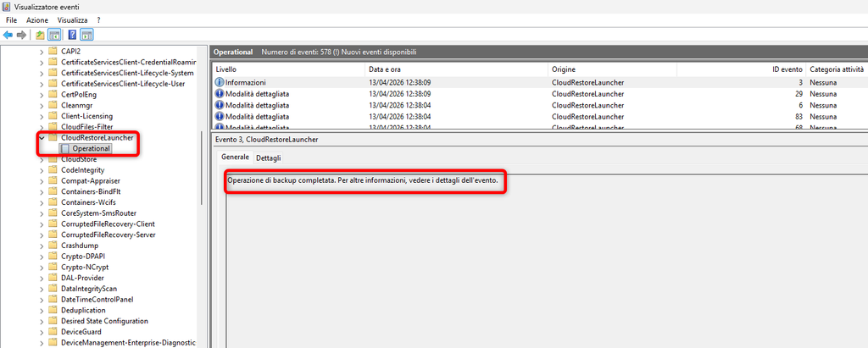Expand the CoreSystem-SmsRouter node
The image size is (868, 348).
[42, 213]
